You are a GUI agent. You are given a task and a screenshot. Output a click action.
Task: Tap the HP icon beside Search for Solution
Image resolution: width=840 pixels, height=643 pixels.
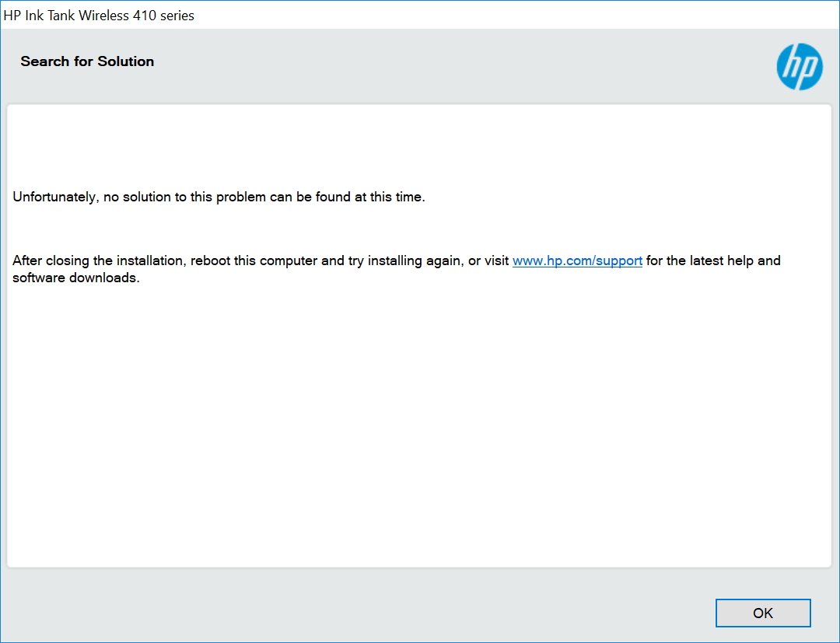(x=799, y=67)
